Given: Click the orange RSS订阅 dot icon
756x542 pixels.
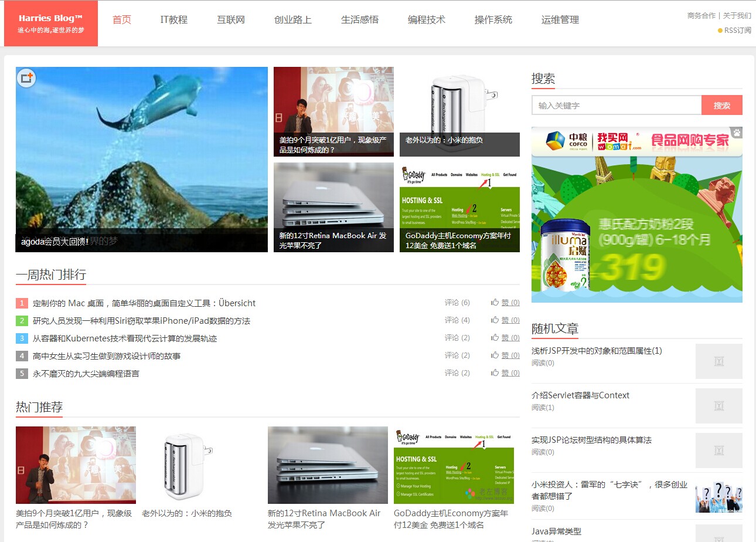Looking at the screenshot, I should point(720,31).
